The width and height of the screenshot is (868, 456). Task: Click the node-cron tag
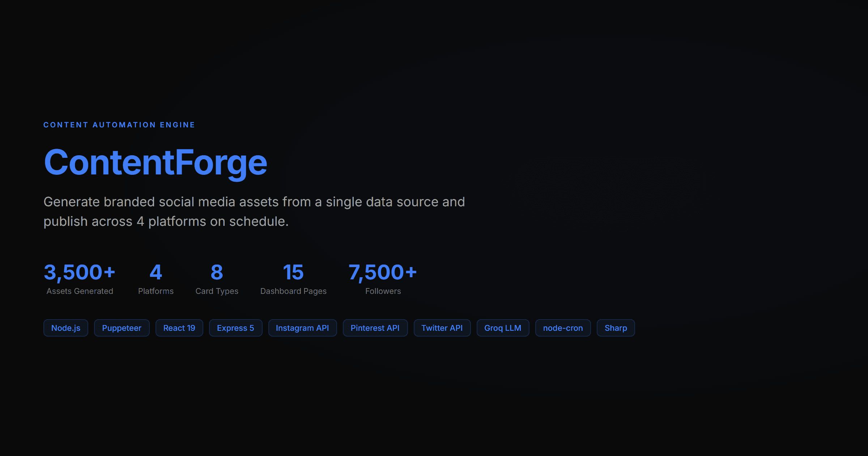coord(563,328)
